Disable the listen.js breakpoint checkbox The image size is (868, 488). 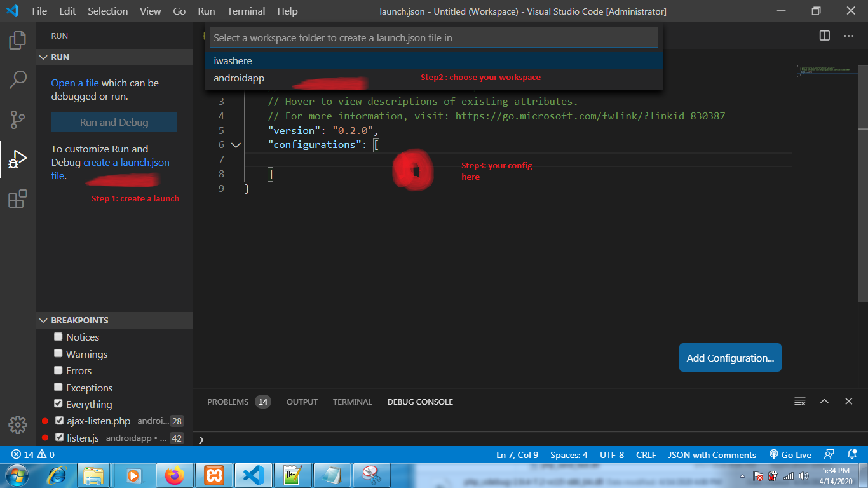point(59,437)
